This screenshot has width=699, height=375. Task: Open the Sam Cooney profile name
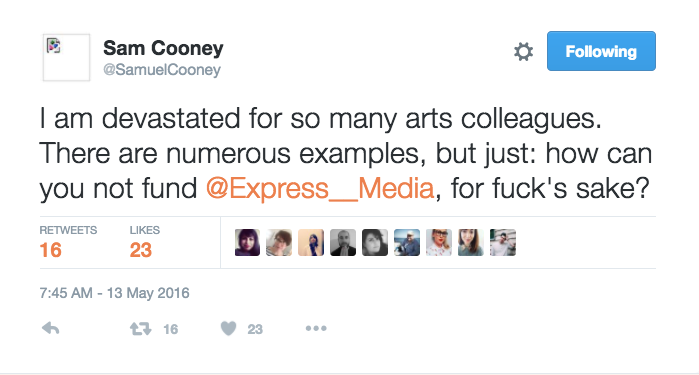163,48
